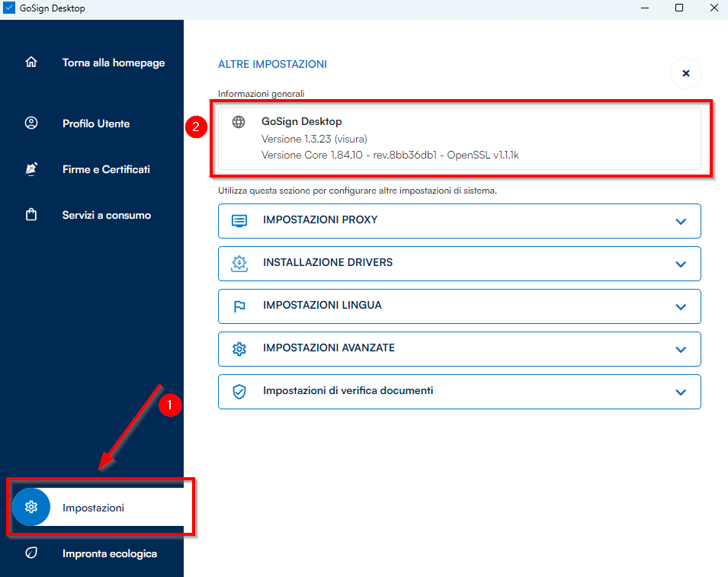
Task: Click the Firme e Certificati pen icon
Action: tap(31, 169)
